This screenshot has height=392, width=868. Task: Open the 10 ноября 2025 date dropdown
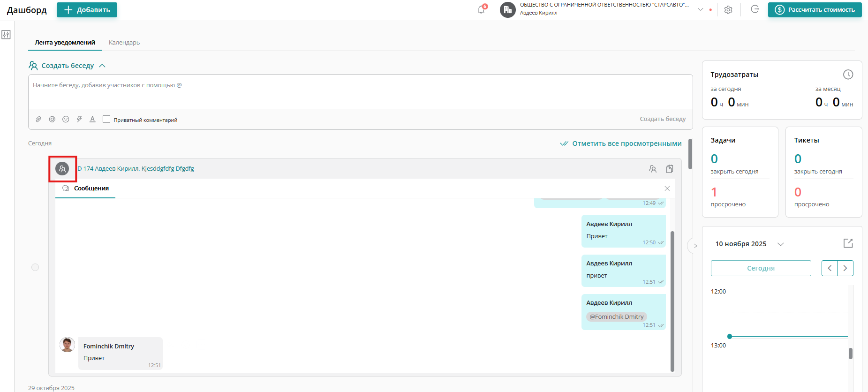781,244
